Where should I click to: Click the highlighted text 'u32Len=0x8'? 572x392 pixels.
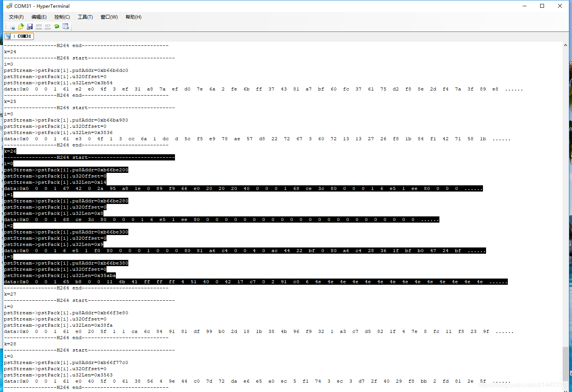(x=88, y=213)
